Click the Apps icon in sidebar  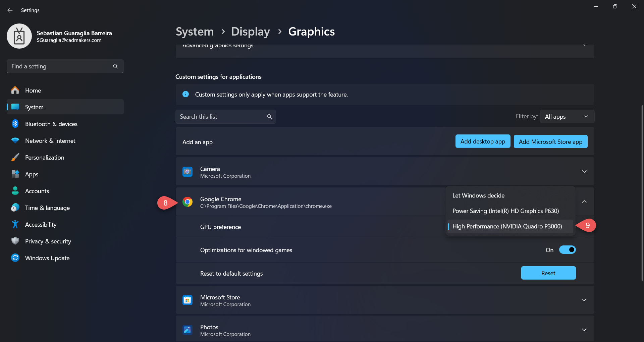pos(15,174)
